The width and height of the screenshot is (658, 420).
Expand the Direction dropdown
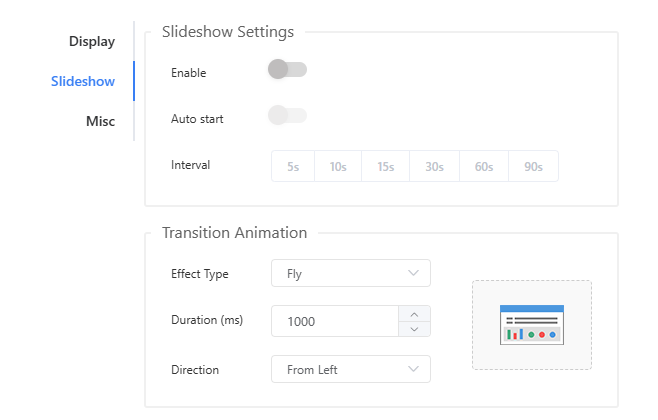coord(350,369)
